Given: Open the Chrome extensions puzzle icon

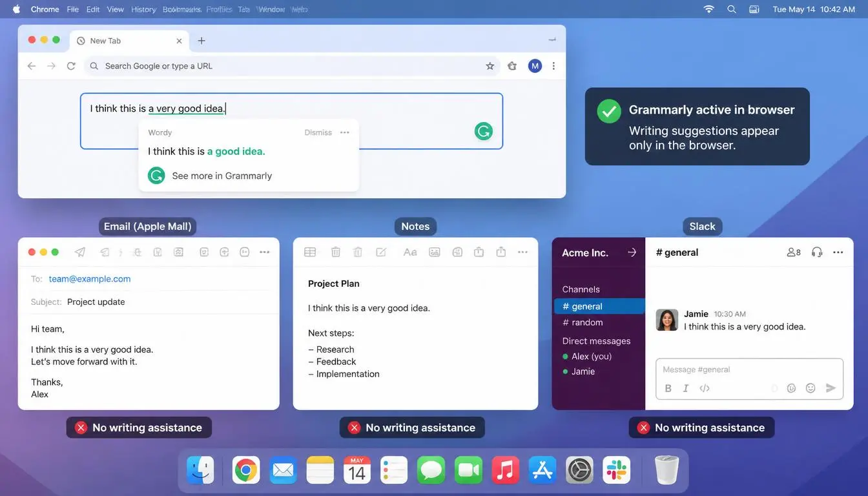Looking at the screenshot, I should pyautogui.click(x=512, y=66).
